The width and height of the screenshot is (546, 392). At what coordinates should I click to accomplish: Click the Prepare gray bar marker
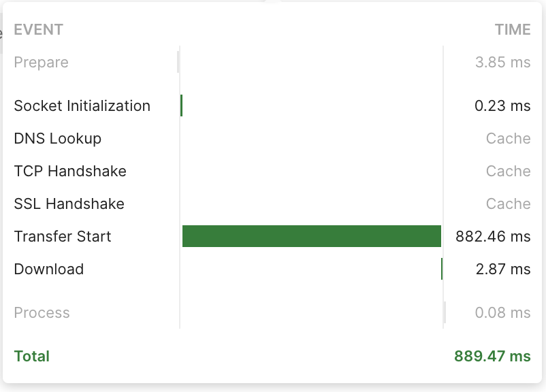pyautogui.click(x=178, y=62)
